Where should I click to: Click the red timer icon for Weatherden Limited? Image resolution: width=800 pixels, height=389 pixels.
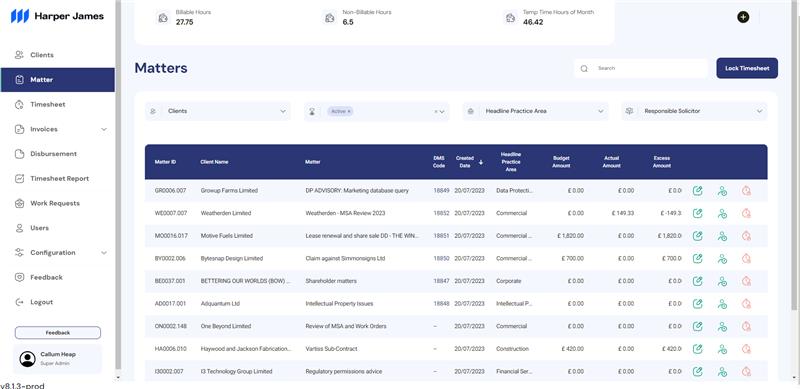pos(746,213)
